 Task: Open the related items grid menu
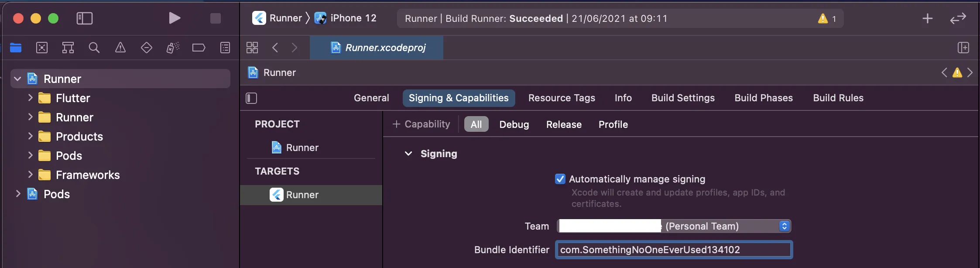tap(252, 48)
